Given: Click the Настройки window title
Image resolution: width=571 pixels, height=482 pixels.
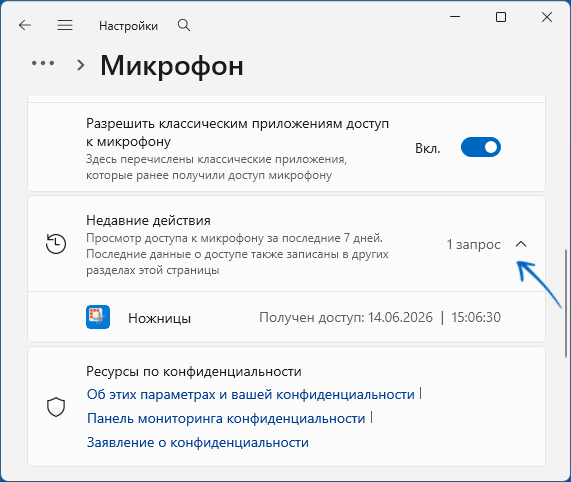Looking at the screenshot, I should [x=129, y=26].
